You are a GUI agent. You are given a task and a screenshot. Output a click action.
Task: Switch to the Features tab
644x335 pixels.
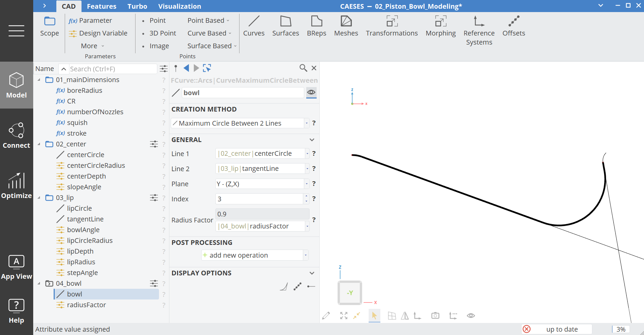point(102,6)
